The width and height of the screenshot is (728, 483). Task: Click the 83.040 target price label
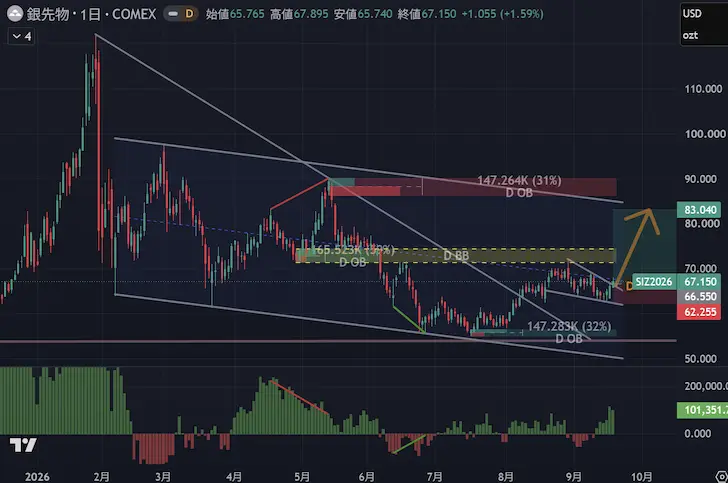click(700, 209)
